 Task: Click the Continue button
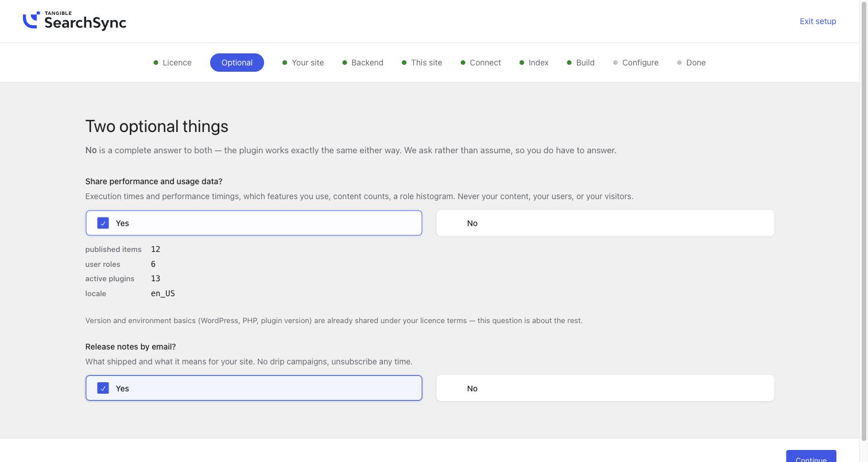811,456
